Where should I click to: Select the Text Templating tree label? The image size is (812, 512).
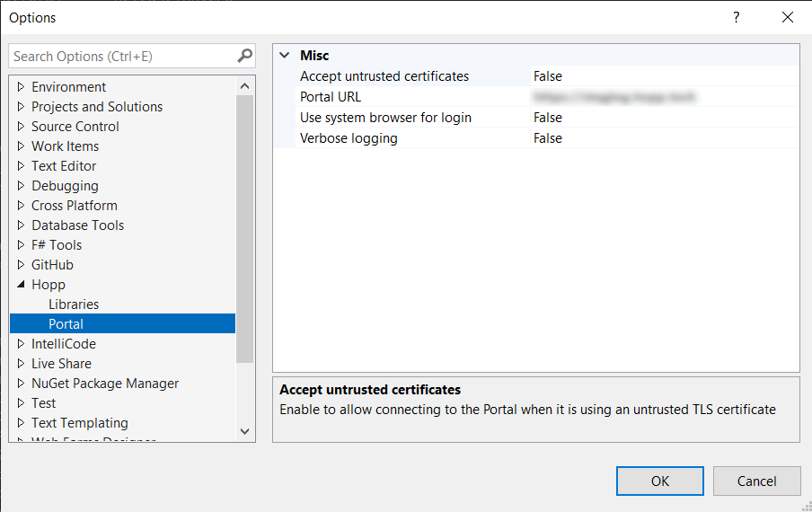pos(80,423)
